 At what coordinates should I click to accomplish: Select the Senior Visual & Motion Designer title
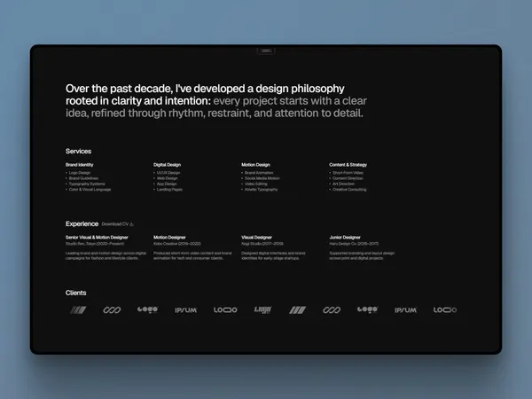coord(97,238)
